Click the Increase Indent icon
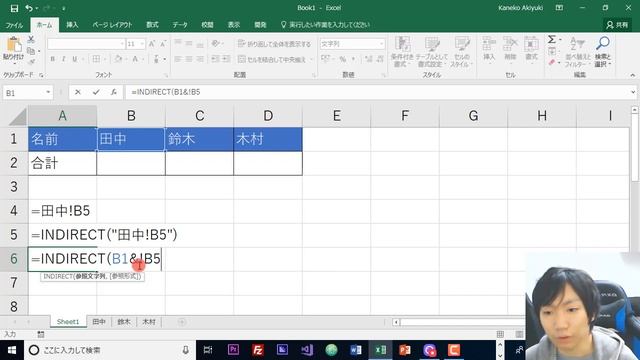The width and height of the screenshot is (640, 360). coord(227,59)
